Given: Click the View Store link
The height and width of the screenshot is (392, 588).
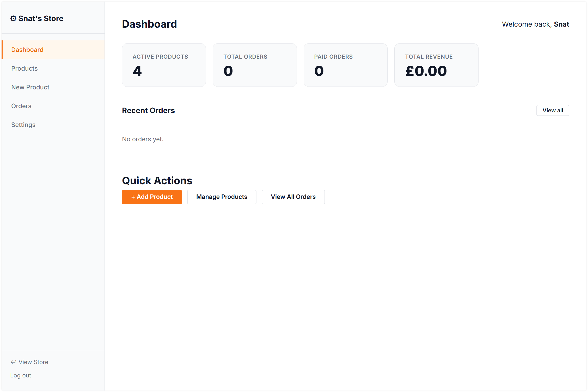Looking at the screenshot, I should click(x=33, y=362).
